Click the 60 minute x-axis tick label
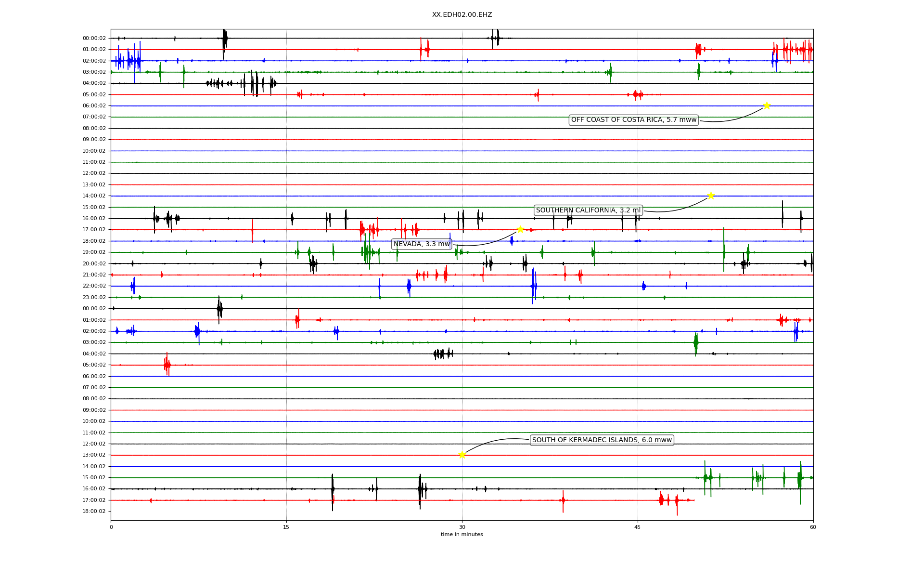 (813, 527)
